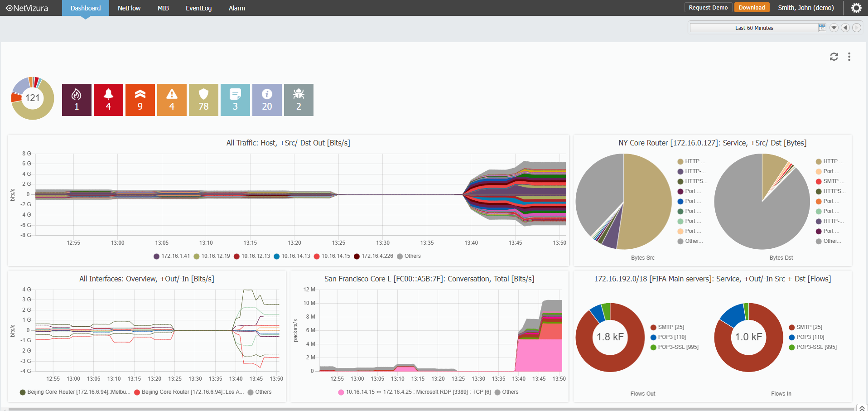Open the NY Core Router Service chart title

tap(713, 143)
